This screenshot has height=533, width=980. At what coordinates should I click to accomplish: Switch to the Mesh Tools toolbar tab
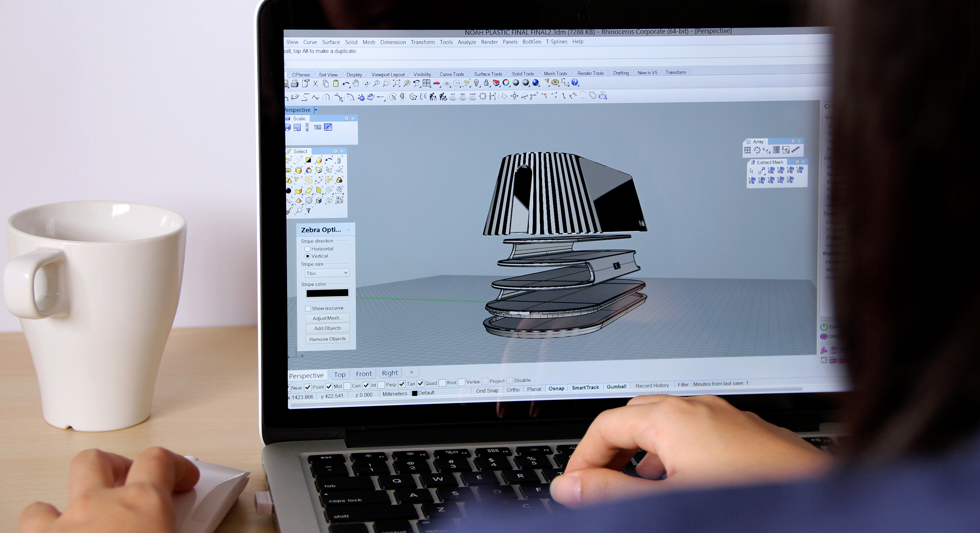click(x=555, y=73)
